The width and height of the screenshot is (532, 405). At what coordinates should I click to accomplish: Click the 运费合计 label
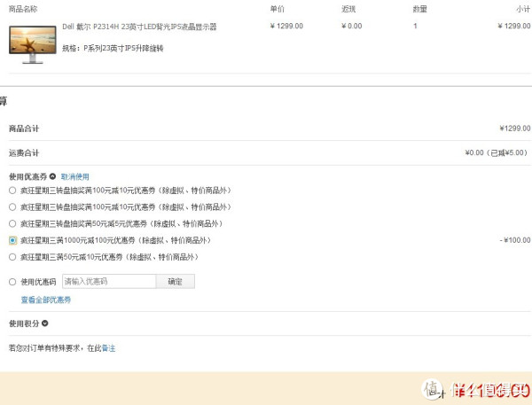(x=24, y=153)
